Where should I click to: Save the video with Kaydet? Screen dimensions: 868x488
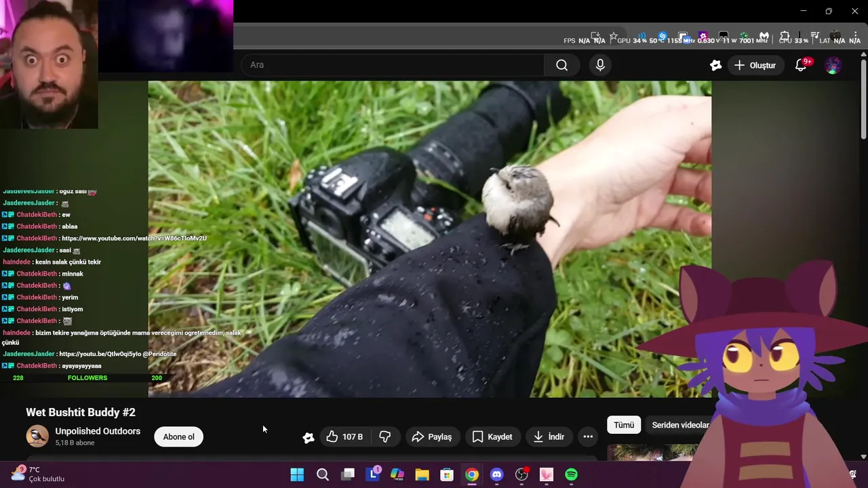click(492, 437)
